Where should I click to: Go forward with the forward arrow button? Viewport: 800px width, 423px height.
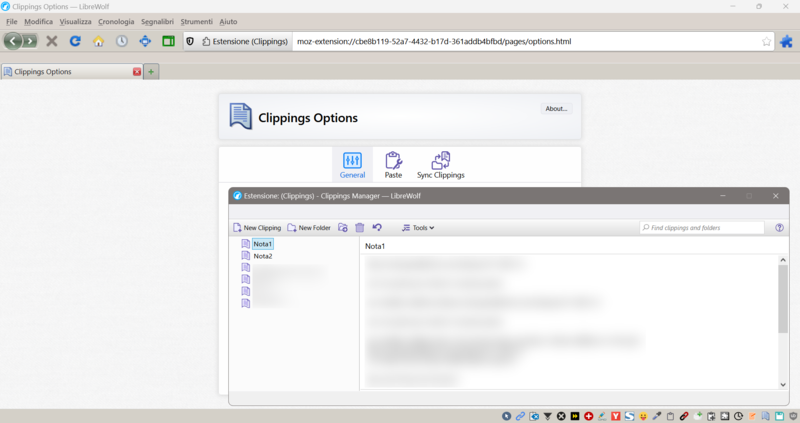click(30, 41)
